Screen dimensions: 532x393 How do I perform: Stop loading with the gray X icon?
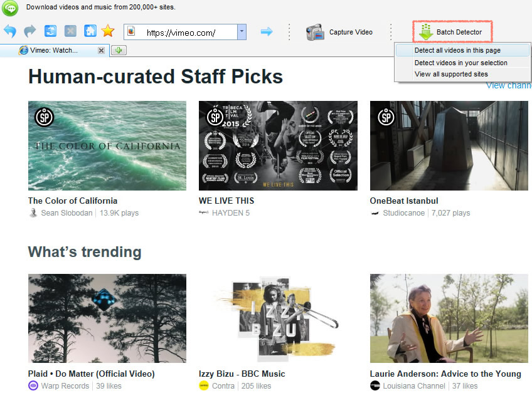click(70, 31)
